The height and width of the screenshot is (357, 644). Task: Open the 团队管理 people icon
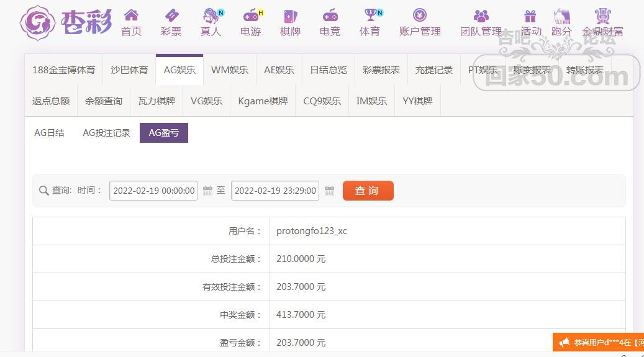481,16
